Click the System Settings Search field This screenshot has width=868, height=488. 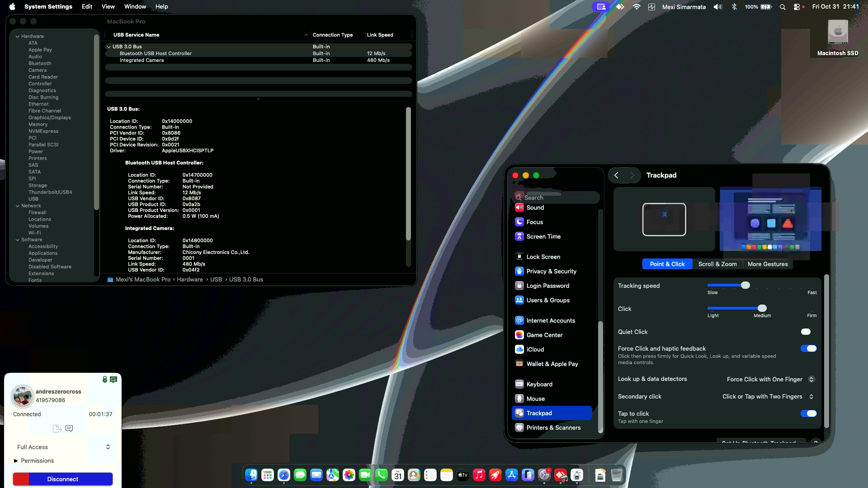point(556,197)
